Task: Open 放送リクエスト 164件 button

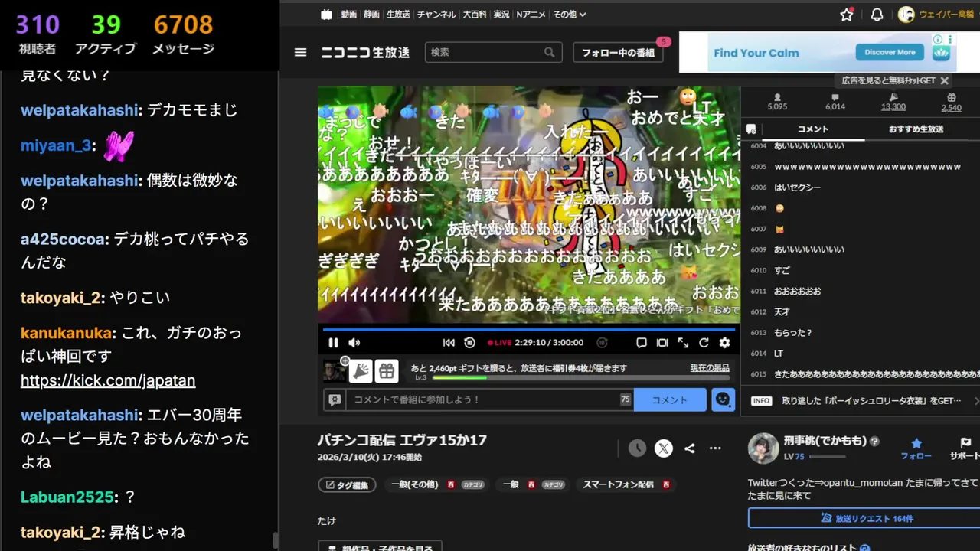Action: point(866,518)
